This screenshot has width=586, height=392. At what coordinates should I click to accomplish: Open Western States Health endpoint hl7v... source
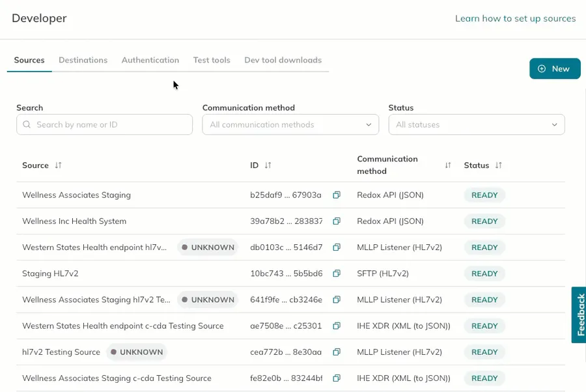pyautogui.click(x=94, y=247)
